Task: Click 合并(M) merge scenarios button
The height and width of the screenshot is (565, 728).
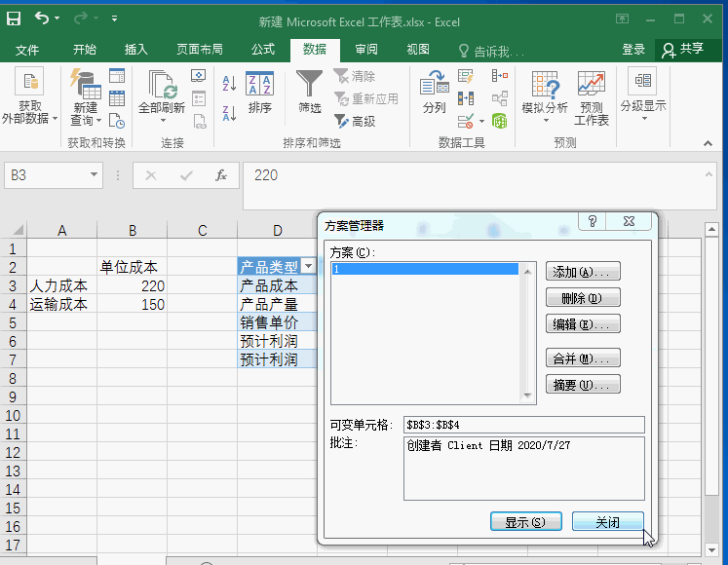Action: [x=583, y=358]
